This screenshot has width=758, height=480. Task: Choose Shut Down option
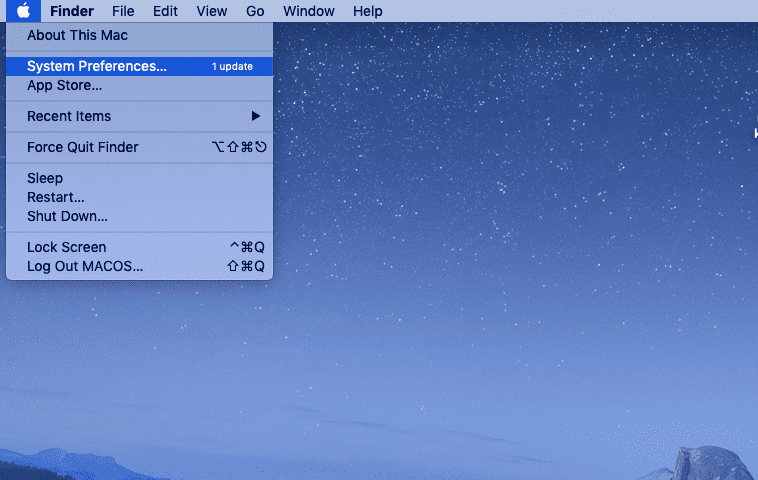click(67, 216)
